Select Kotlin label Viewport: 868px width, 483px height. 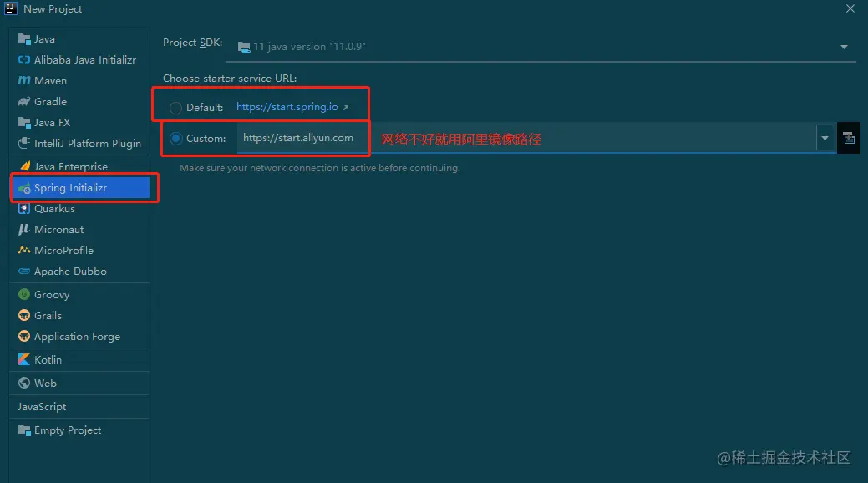click(48, 359)
